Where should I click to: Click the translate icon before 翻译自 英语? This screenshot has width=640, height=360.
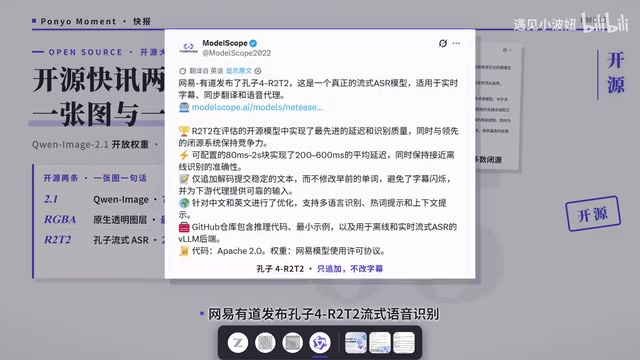click(x=182, y=71)
